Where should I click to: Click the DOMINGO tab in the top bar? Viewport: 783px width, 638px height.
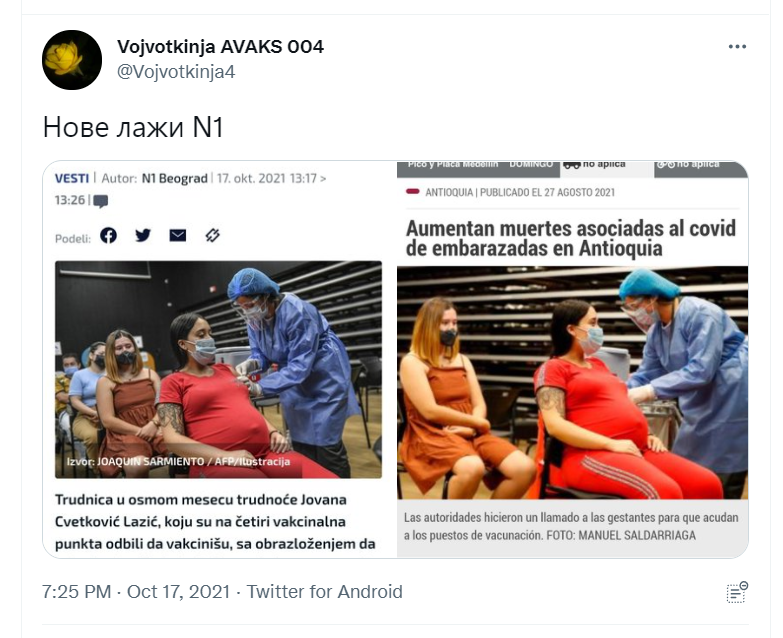(530, 165)
